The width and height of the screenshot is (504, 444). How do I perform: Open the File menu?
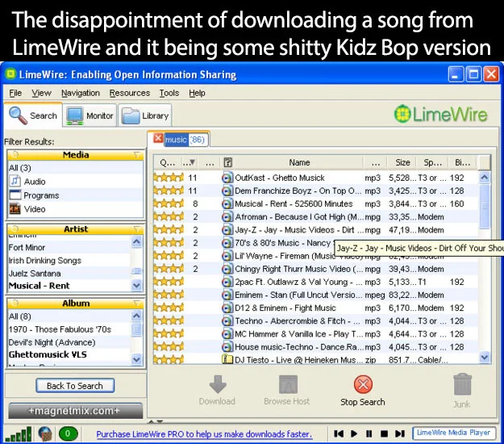tap(15, 93)
